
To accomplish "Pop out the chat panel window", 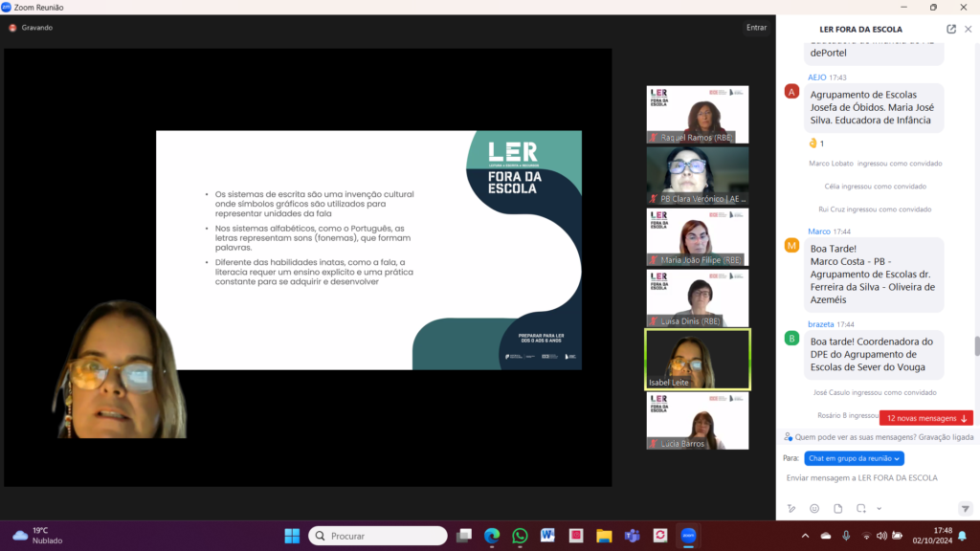I will [951, 29].
